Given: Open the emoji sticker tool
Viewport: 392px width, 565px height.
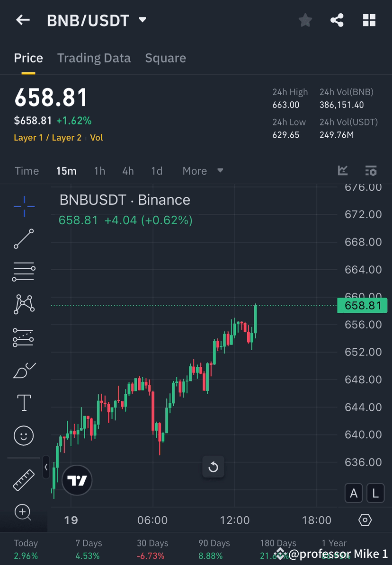Looking at the screenshot, I should (24, 435).
